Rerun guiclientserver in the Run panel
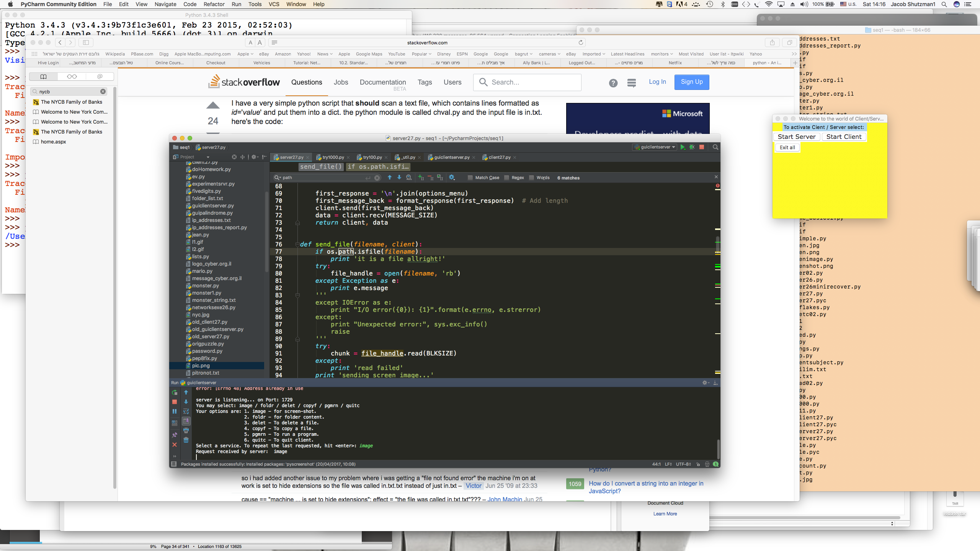This screenshot has width=980, height=551. 175,392
